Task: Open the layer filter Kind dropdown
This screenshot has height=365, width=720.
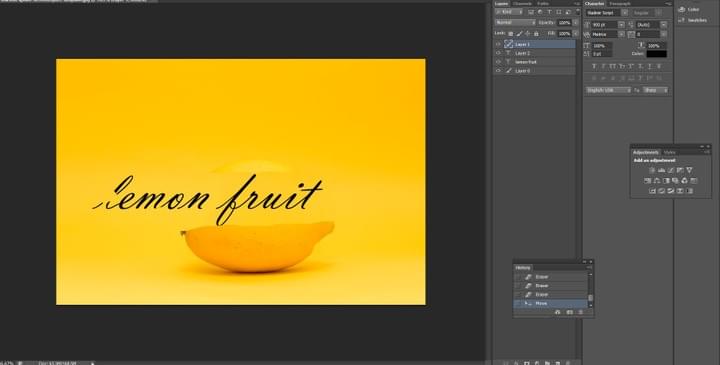Action: tap(509, 12)
